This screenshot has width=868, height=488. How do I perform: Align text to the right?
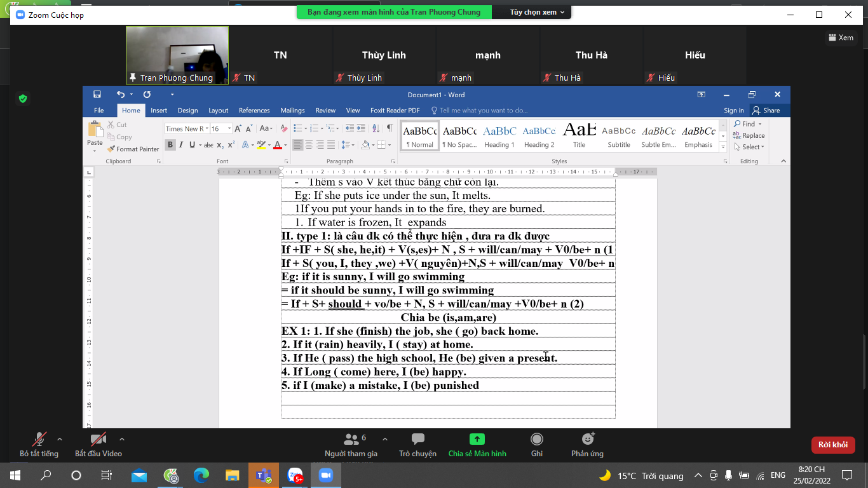pyautogui.click(x=320, y=145)
